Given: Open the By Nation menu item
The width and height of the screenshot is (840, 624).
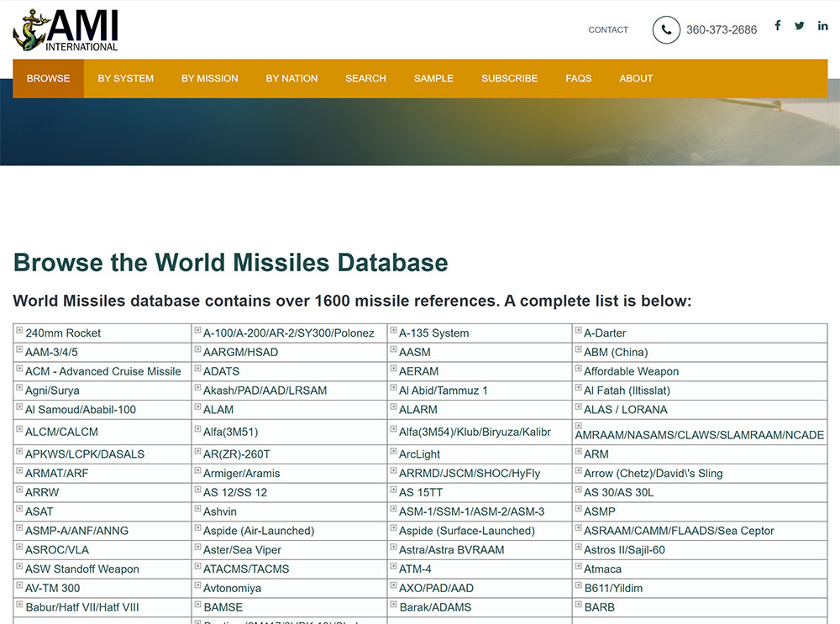Looking at the screenshot, I should [x=291, y=78].
